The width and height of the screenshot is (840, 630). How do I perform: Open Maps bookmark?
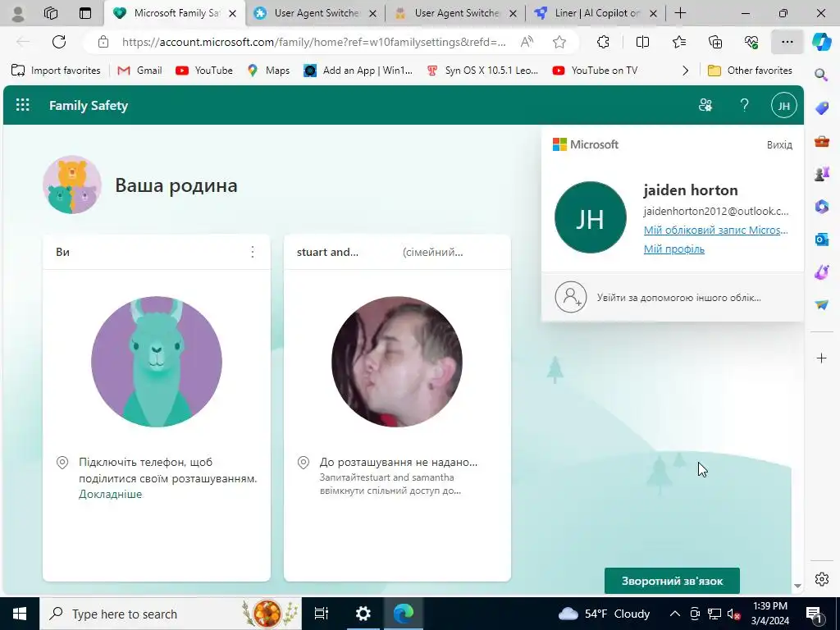[x=268, y=71]
